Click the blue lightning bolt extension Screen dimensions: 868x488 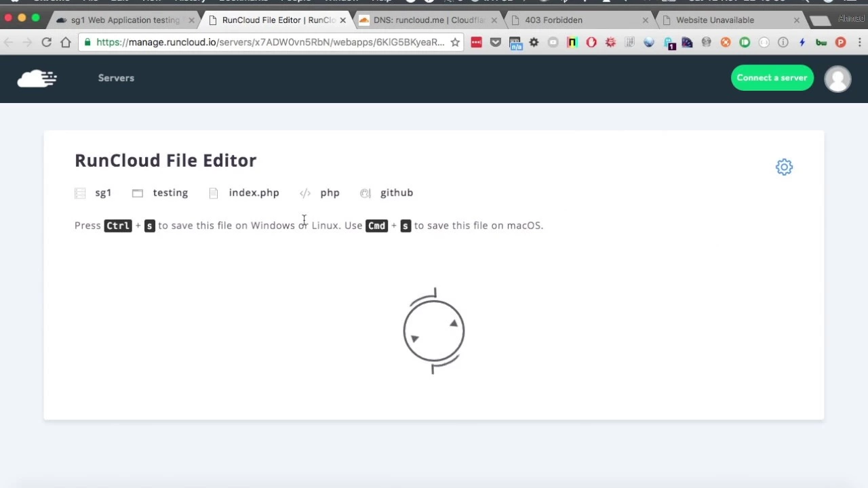802,42
